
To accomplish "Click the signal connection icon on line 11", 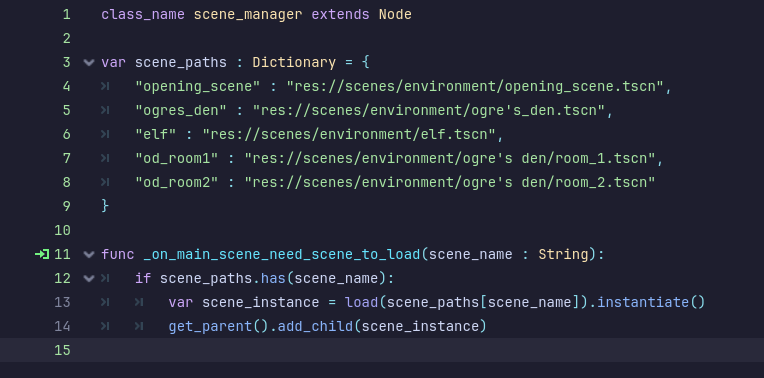I will [42, 254].
